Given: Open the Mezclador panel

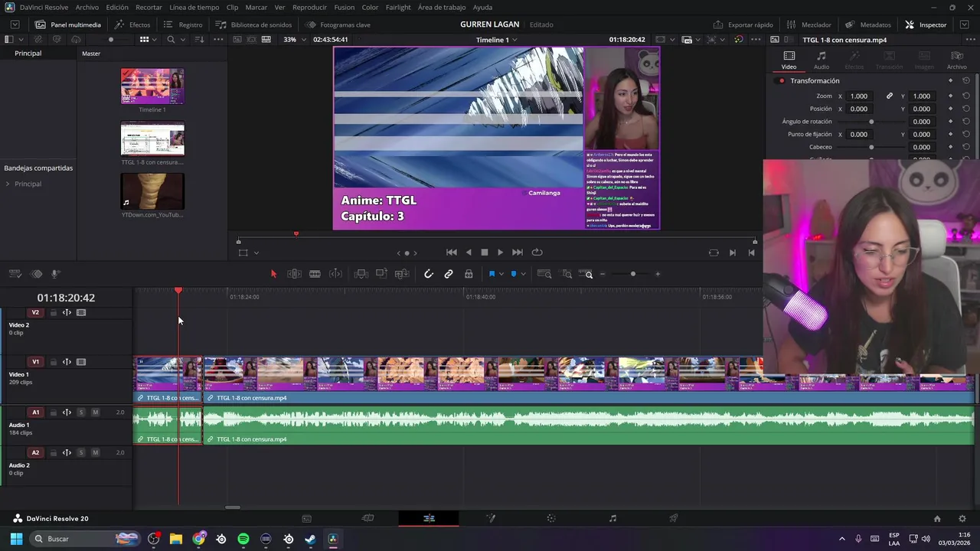Looking at the screenshot, I should click(x=809, y=24).
